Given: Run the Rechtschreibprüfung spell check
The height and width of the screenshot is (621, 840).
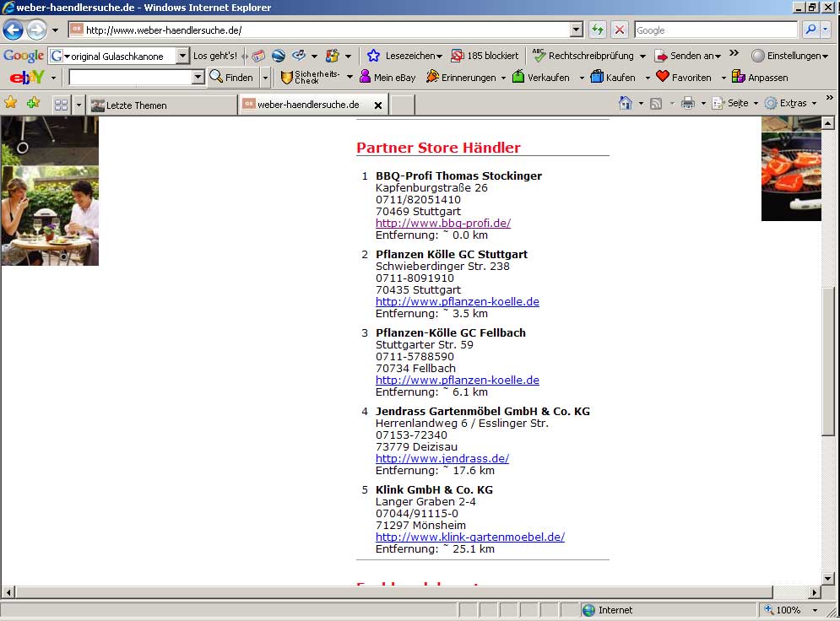Looking at the screenshot, I should click(x=583, y=56).
